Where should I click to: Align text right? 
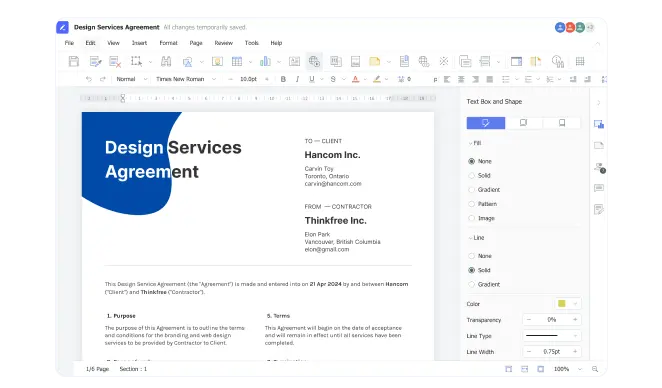click(475, 79)
